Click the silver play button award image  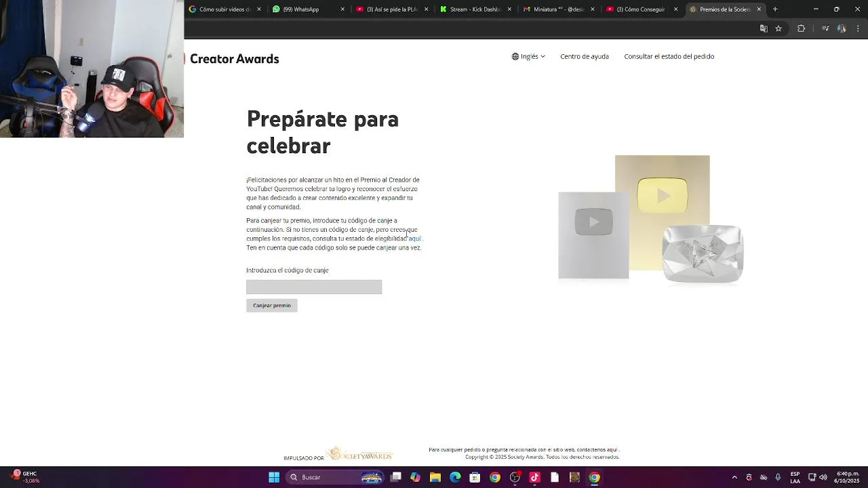(593, 235)
